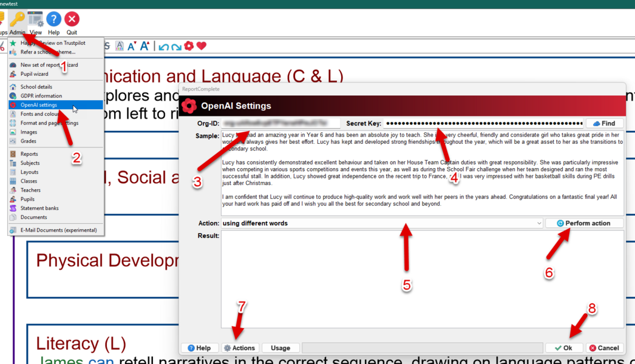Click the red heart toolbar icon

click(x=202, y=46)
